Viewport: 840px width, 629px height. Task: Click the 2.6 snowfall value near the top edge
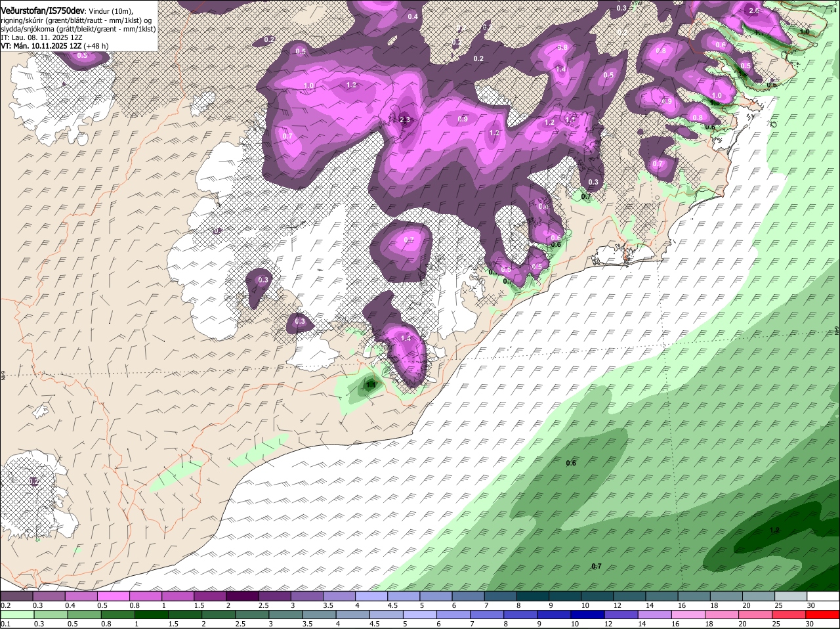tap(754, 11)
